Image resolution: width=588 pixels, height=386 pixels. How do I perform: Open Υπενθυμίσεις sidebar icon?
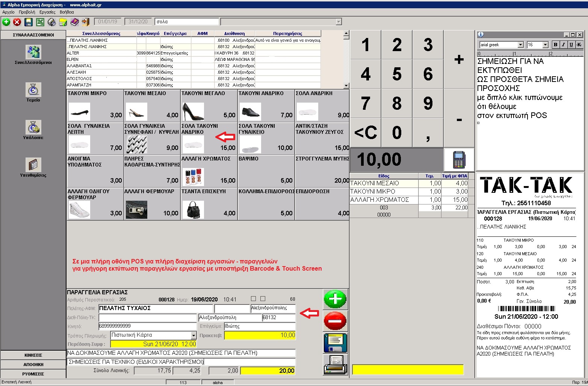[x=33, y=165]
